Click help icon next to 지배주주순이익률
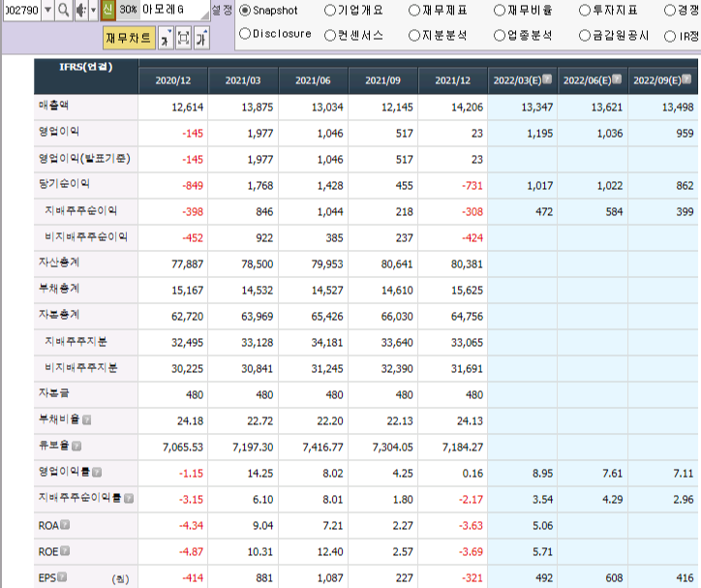701x588 pixels. [129, 498]
